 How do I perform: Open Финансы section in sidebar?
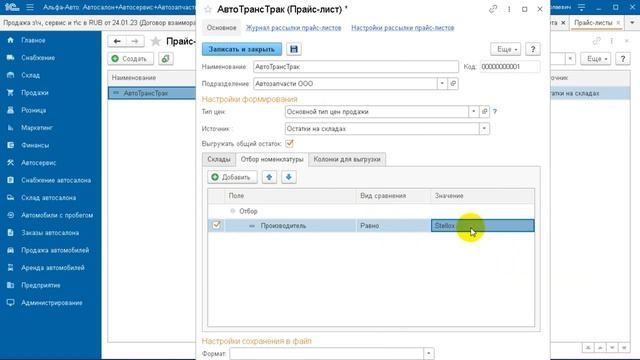pyautogui.click(x=35, y=145)
